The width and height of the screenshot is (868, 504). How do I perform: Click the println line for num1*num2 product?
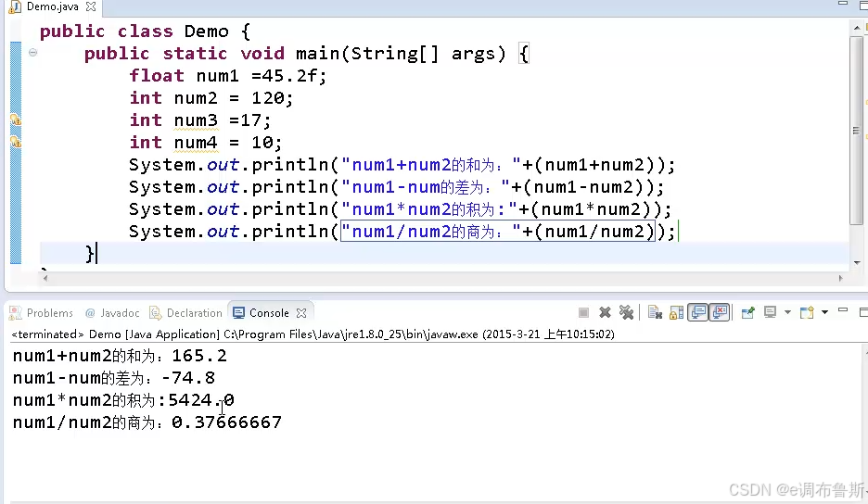tap(401, 209)
